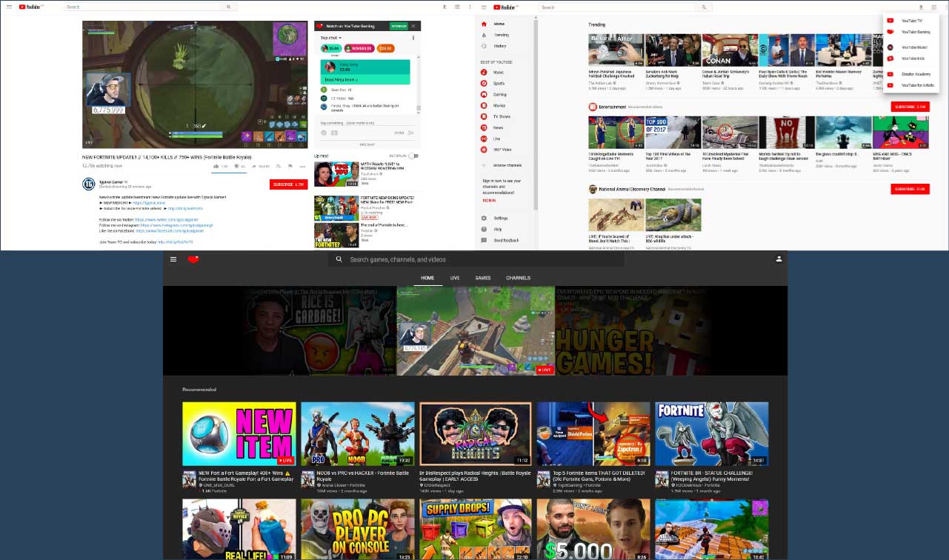Open Typical Gamer channel avatar

[88, 184]
